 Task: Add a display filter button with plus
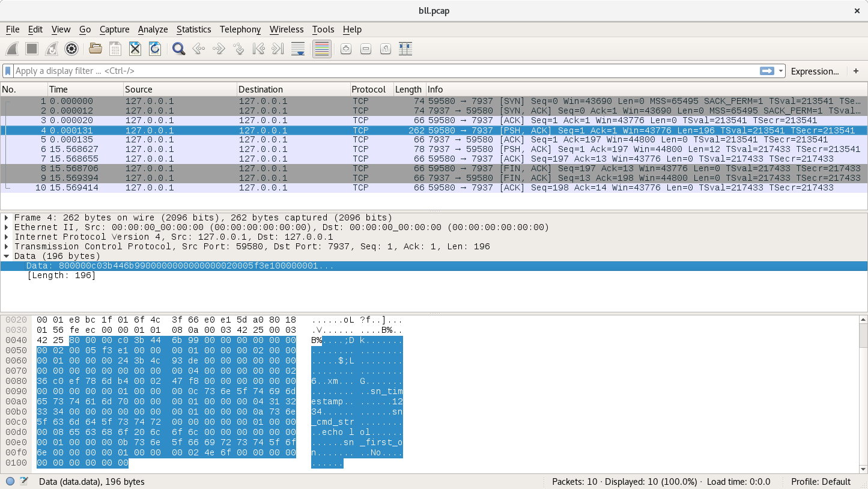[856, 71]
